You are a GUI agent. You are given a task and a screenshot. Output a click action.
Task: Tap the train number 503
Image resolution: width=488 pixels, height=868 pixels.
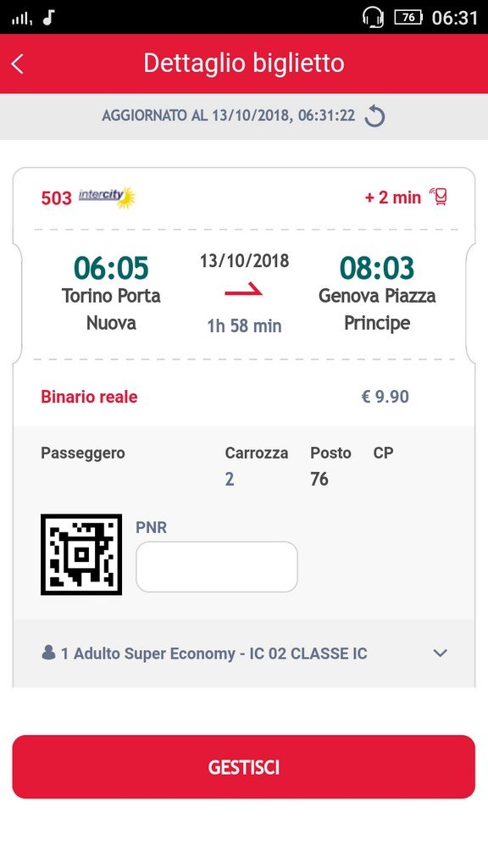(57, 198)
